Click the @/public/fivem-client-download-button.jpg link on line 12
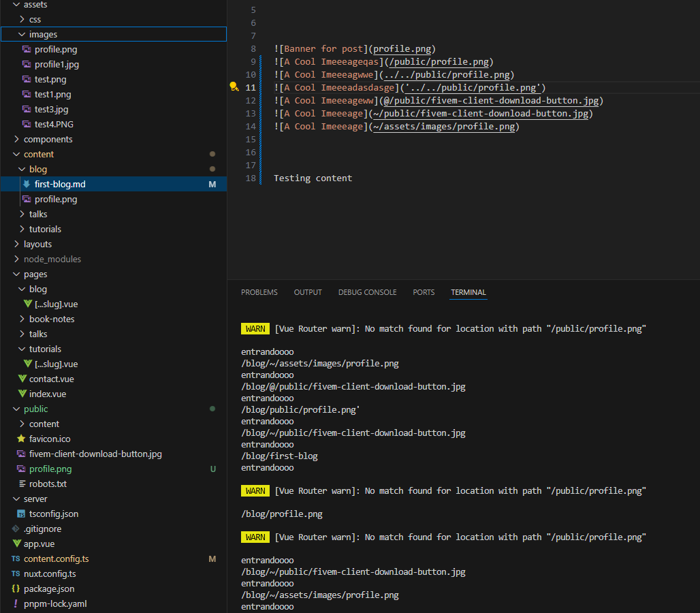The width and height of the screenshot is (700, 613). pyautogui.click(x=491, y=100)
